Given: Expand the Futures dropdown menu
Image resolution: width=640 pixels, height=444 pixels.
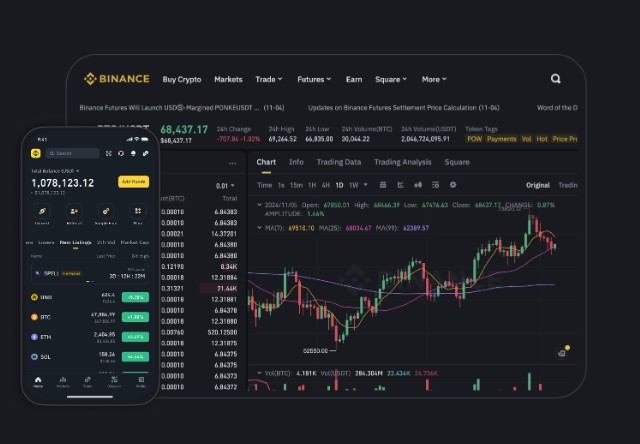Looking at the screenshot, I should pos(314,79).
